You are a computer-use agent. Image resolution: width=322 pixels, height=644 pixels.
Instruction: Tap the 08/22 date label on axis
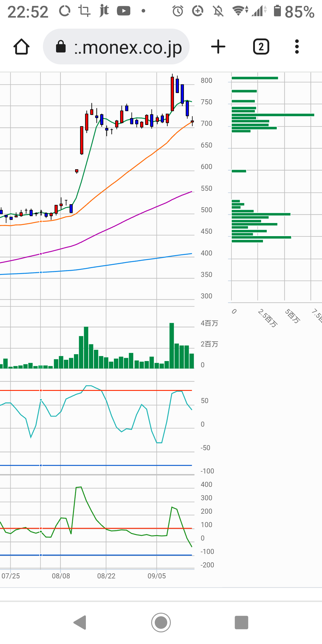[106, 576]
